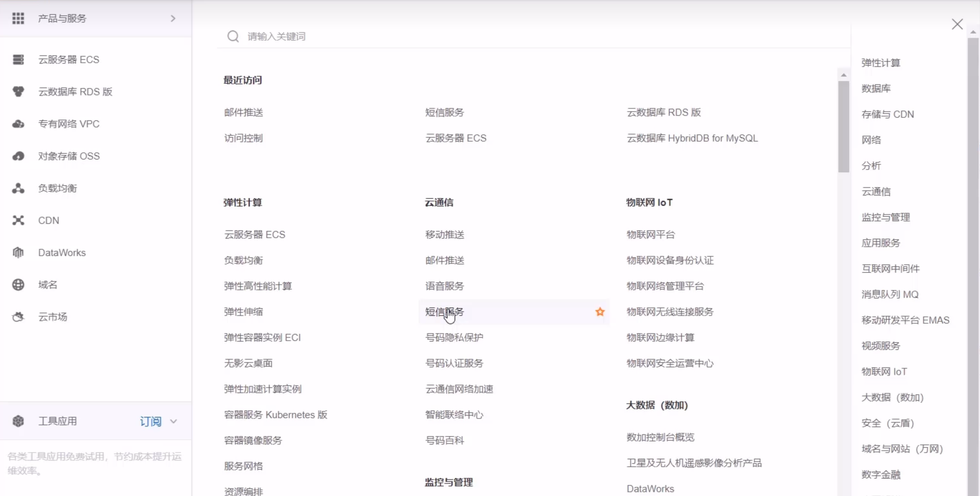Open 云数据库 HybridDB for MySQL
The height and width of the screenshot is (496, 980).
[692, 138]
